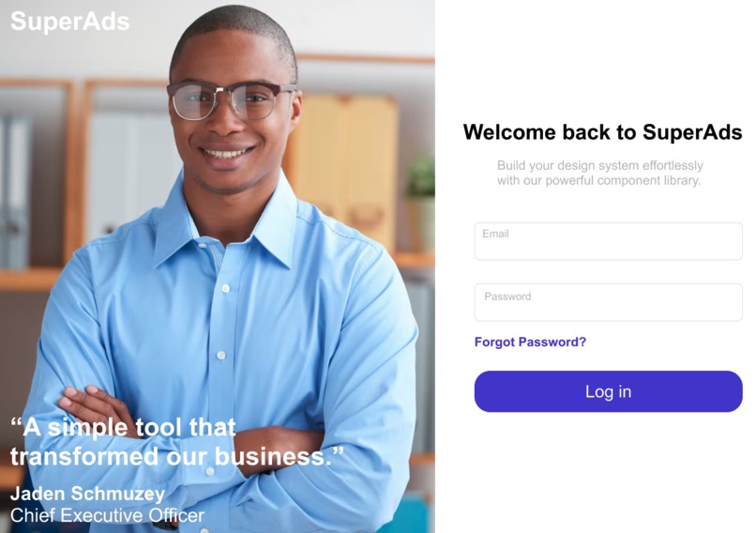Select the name Jaden Schmuzey
The height and width of the screenshot is (533, 756).
click(87, 494)
